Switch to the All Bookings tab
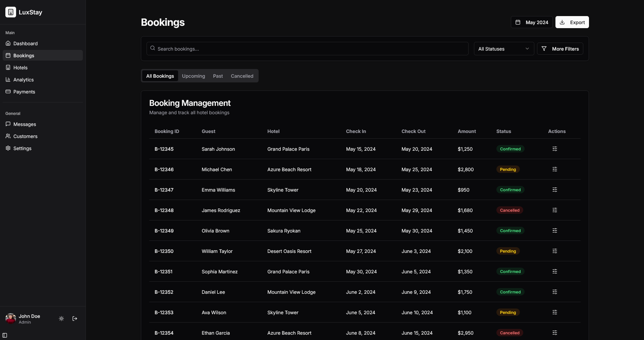Image resolution: width=644 pixels, height=340 pixels. point(160,76)
